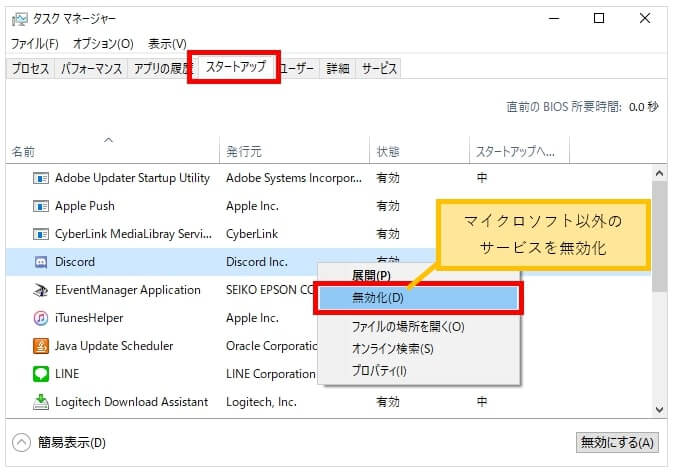Screen dimensions: 674x472
Task: Open the オプション(O) menu
Action: point(103,43)
